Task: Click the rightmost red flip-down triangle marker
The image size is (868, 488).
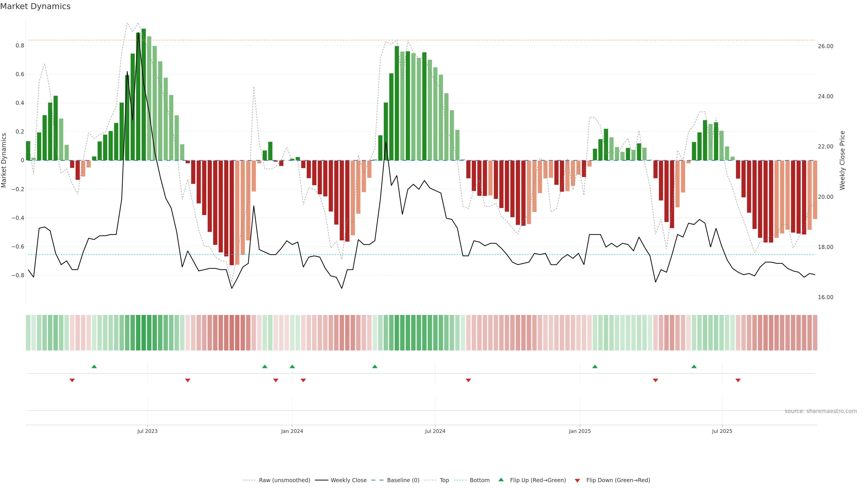Action: pos(738,380)
